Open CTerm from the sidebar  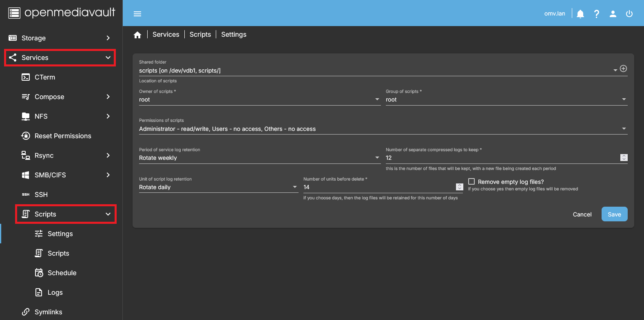45,77
